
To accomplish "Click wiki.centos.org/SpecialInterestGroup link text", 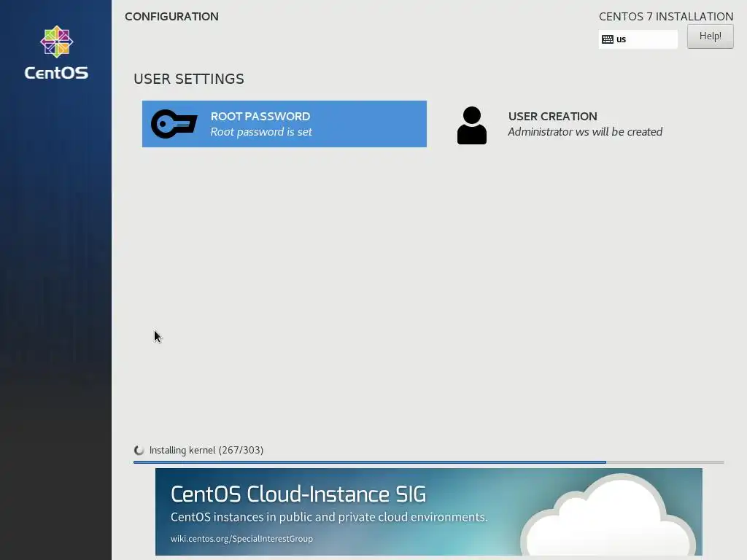I will tap(241, 539).
